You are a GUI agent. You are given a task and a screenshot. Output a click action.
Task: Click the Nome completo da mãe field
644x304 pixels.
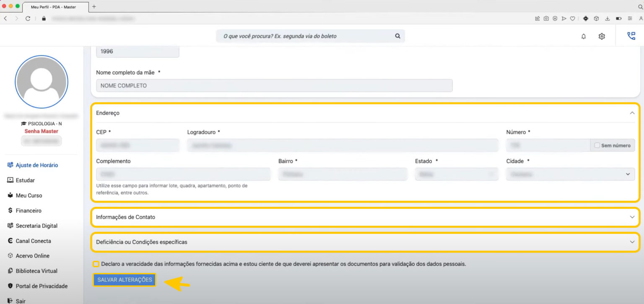[x=274, y=85]
